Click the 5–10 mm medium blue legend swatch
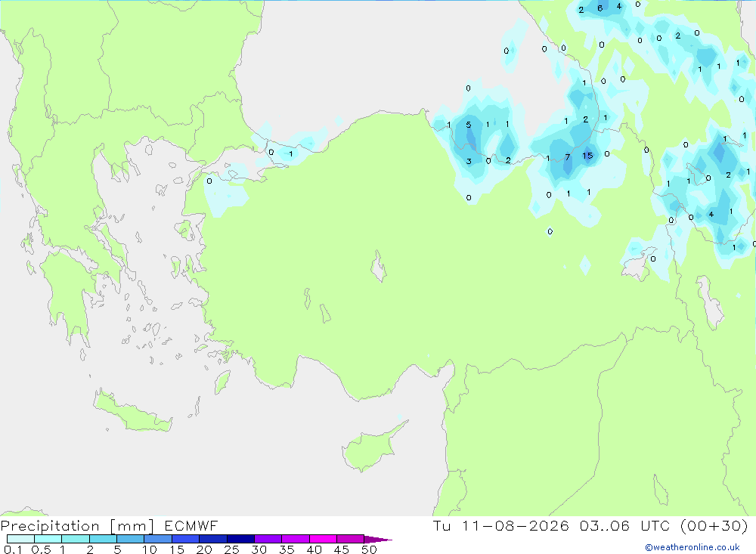756x554 pixels. 131,539
